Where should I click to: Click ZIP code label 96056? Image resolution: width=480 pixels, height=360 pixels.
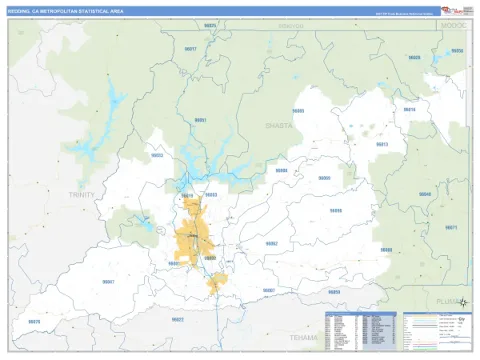pyautogui.click(x=457, y=51)
